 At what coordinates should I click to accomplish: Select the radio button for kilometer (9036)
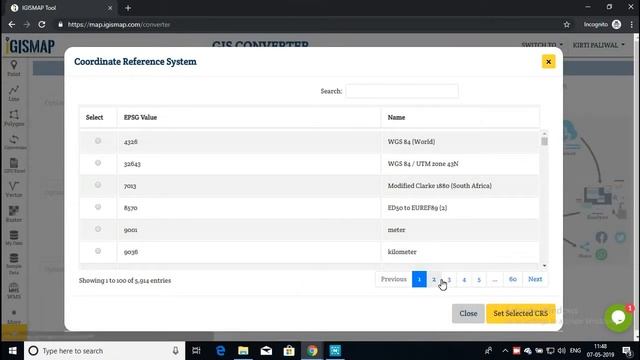pyautogui.click(x=98, y=251)
